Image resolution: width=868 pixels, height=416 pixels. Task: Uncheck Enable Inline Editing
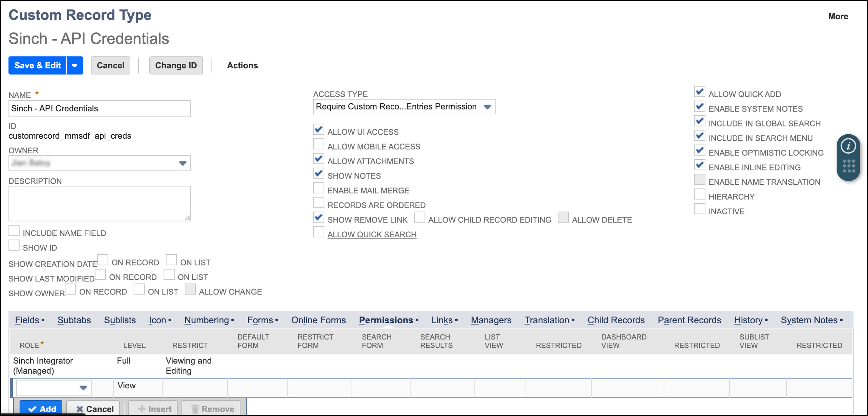(700, 165)
